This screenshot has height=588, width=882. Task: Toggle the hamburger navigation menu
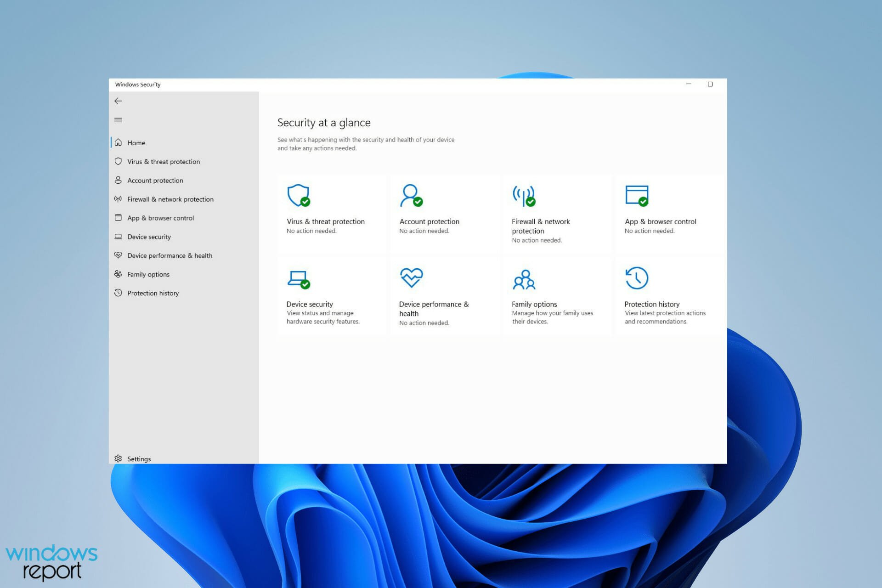(118, 120)
